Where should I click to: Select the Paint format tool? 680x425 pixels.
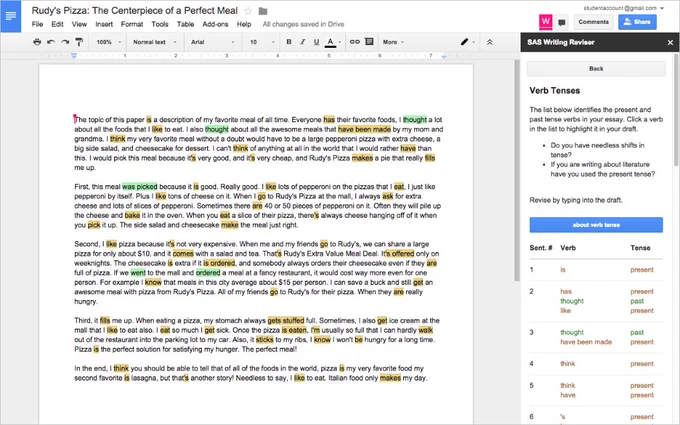[x=79, y=42]
